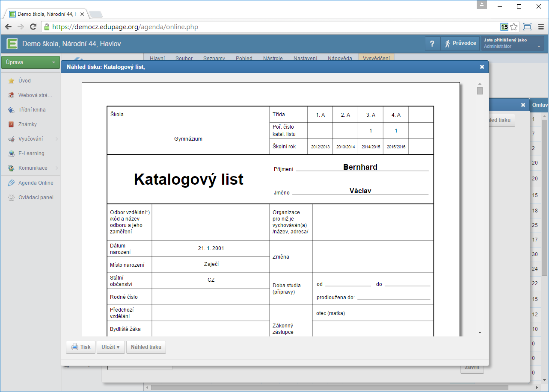
Task: Click the new tab button in Chrome
Action: point(95,14)
